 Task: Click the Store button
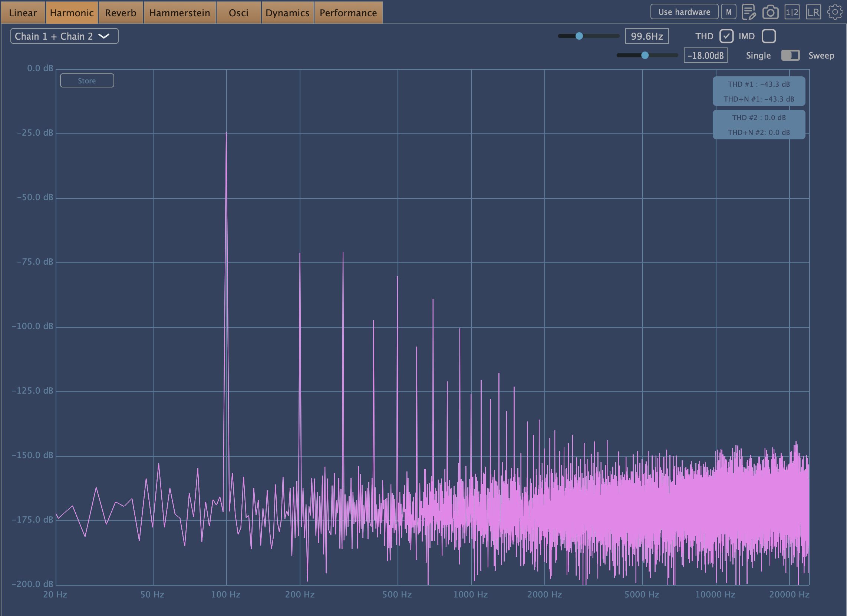click(87, 81)
